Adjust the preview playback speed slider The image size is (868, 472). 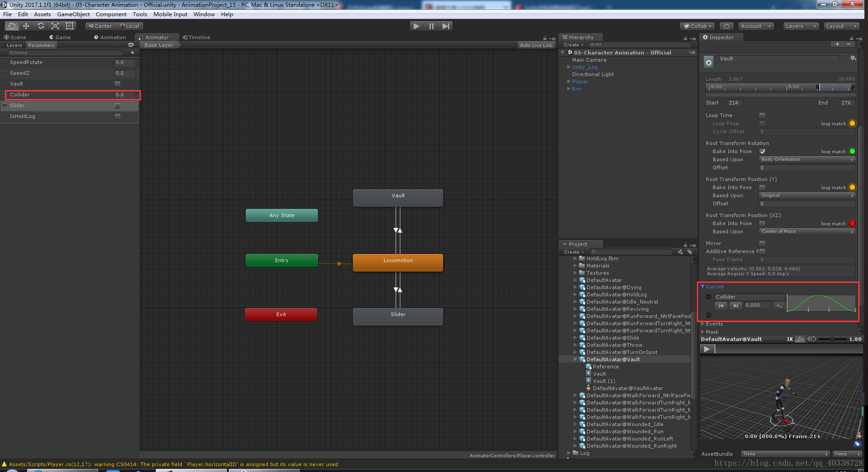pyautogui.click(x=832, y=339)
